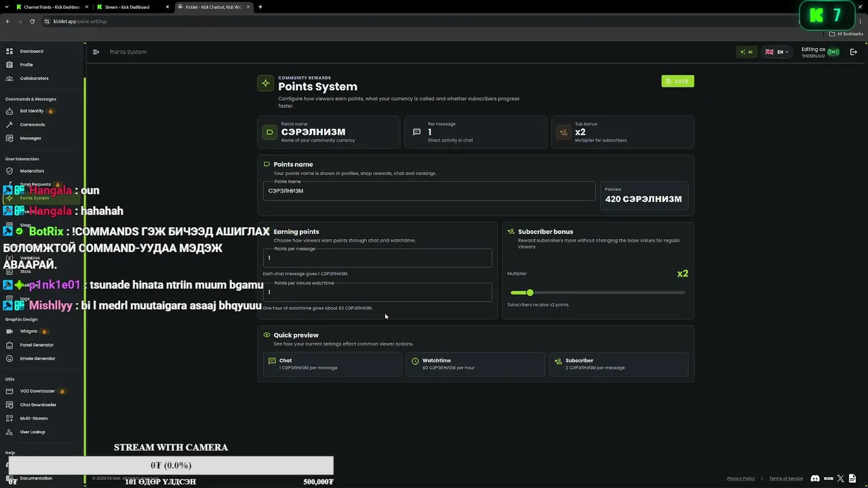Screen dimensions: 868x488
Task: Focus the Points Name input field
Action: coord(429,191)
